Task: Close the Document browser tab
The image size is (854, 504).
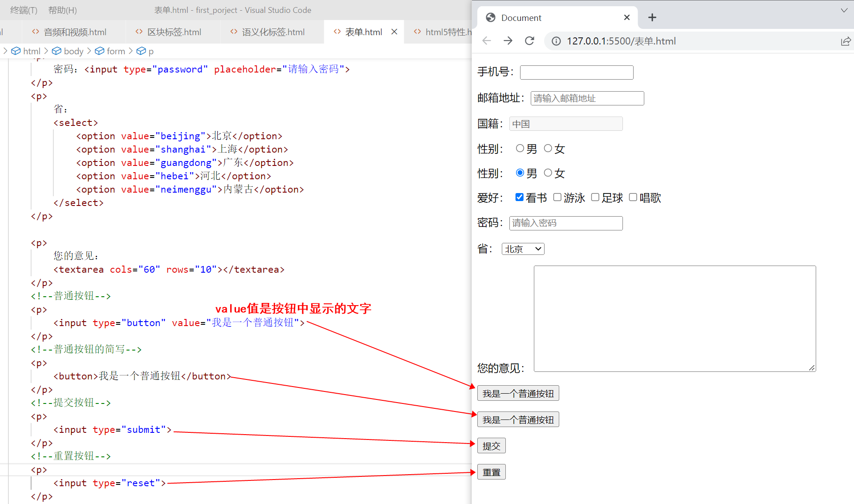Action: click(x=627, y=17)
